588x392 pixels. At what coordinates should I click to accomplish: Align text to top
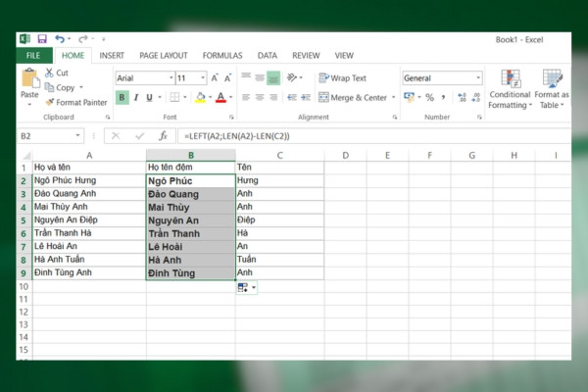[246, 77]
